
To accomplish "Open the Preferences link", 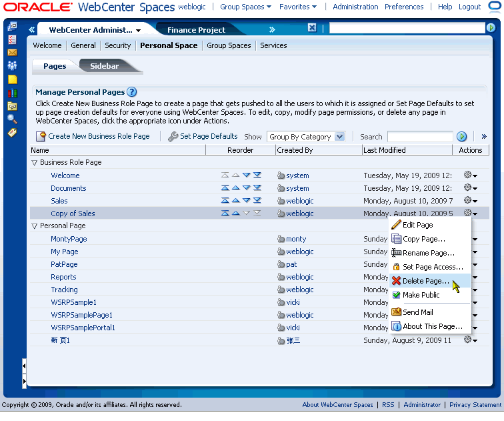I will pos(404,7).
